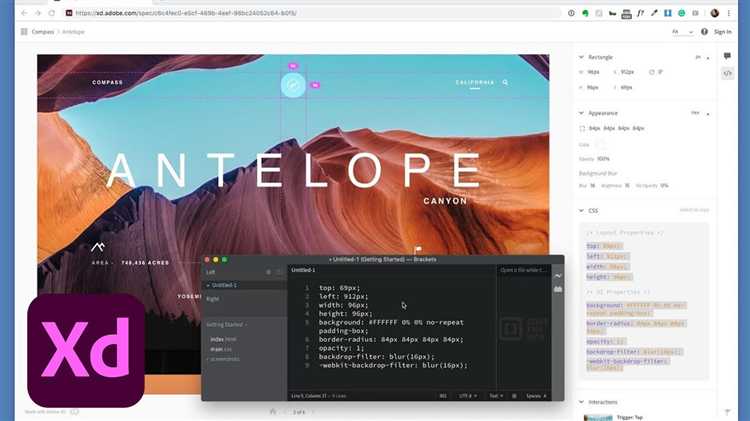This screenshot has width=750, height=421.
Task: Click the Appearance color swatch
Action: (x=600, y=144)
